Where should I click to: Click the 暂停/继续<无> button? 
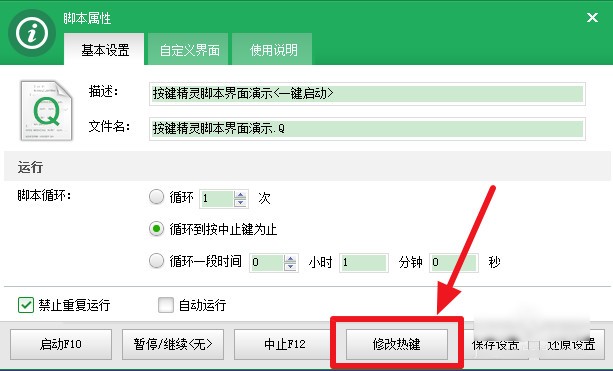pyautogui.click(x=173, y=344)
